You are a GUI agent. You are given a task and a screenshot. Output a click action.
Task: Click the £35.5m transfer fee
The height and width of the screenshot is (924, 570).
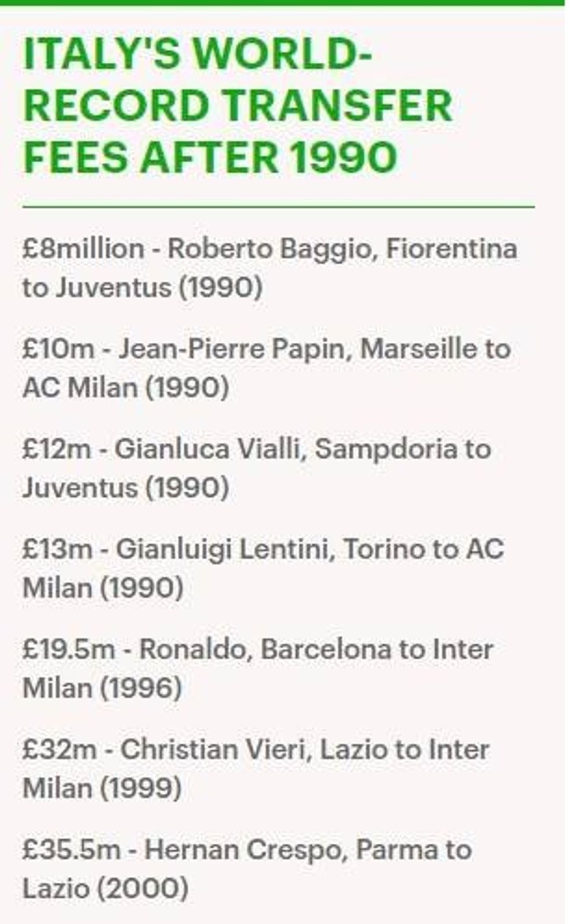[71, 850]
